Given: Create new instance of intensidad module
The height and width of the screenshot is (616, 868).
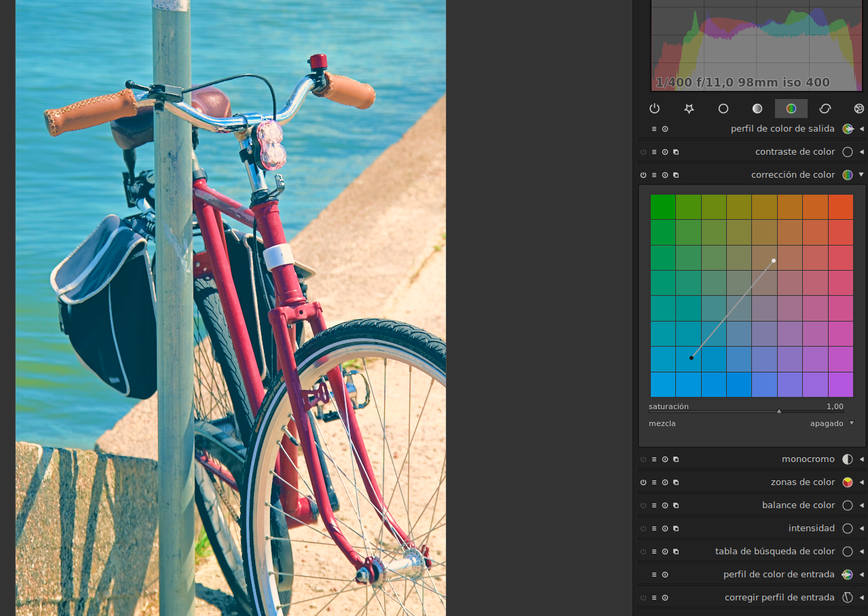Looking at the screenshot, I should 676,528.
